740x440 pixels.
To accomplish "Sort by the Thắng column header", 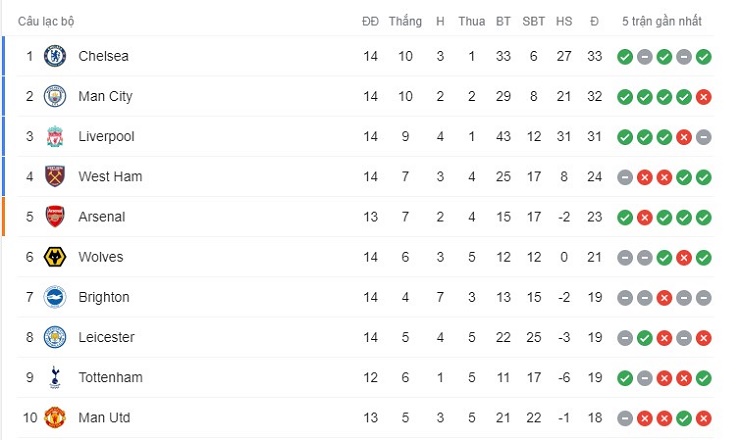I will tap(405, 21).
